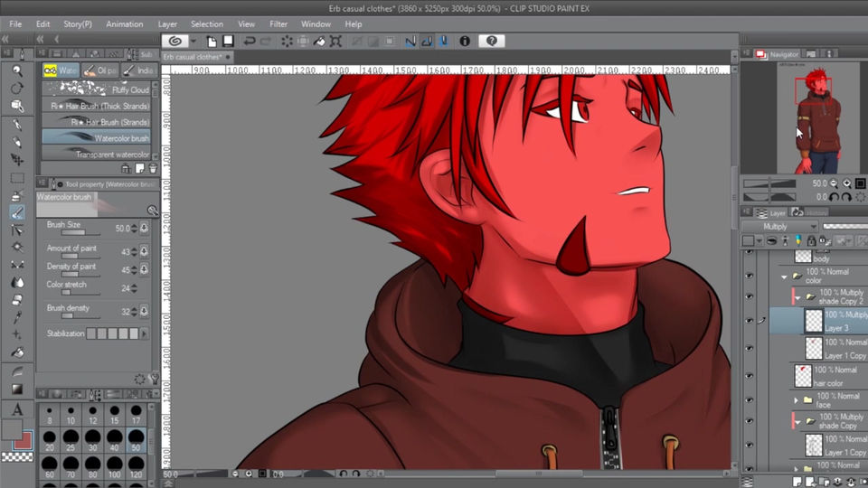Choose the Fluffy Cloud brush
The height and width of the screenshot is (488, 868).
97,89
